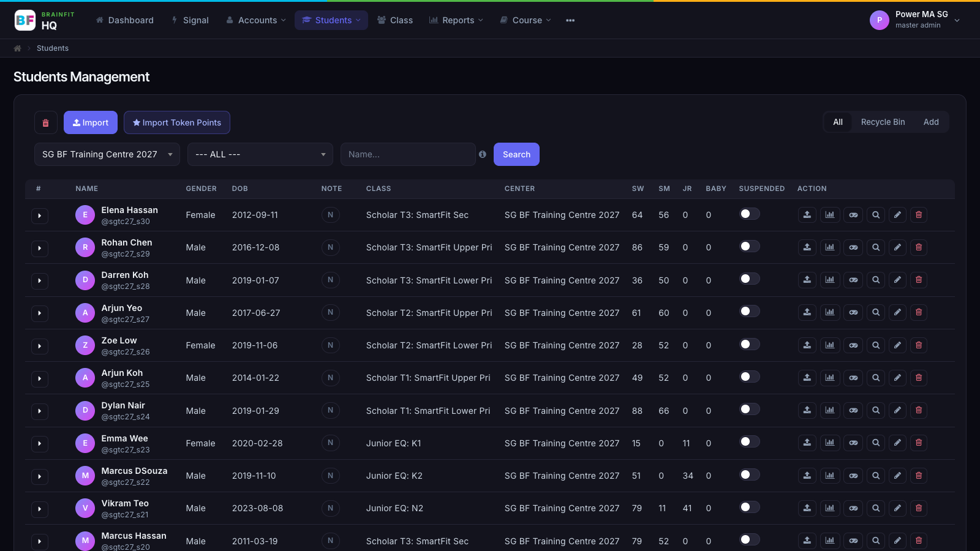Image resolution: width=980 pixels, height=551 pixels.
Task: Delete Arjun Koh with trash icon
Action: pyautogui.click(x=919, y=378)
